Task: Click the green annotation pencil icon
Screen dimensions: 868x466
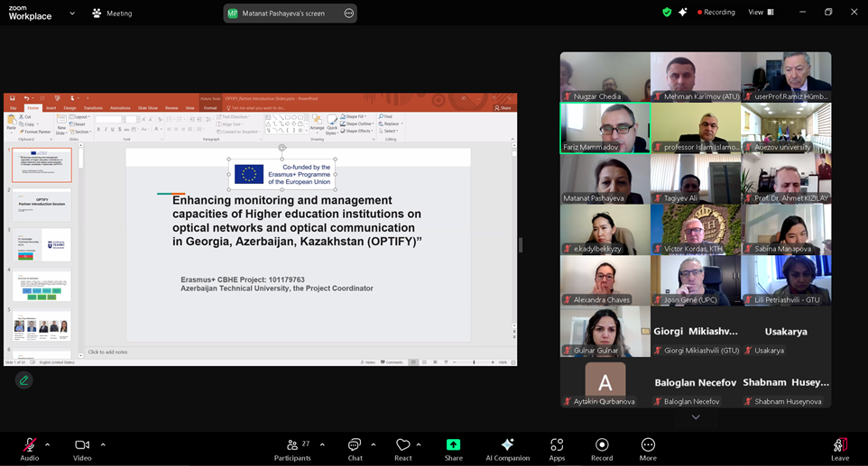Action: click(x=24, y=380)
